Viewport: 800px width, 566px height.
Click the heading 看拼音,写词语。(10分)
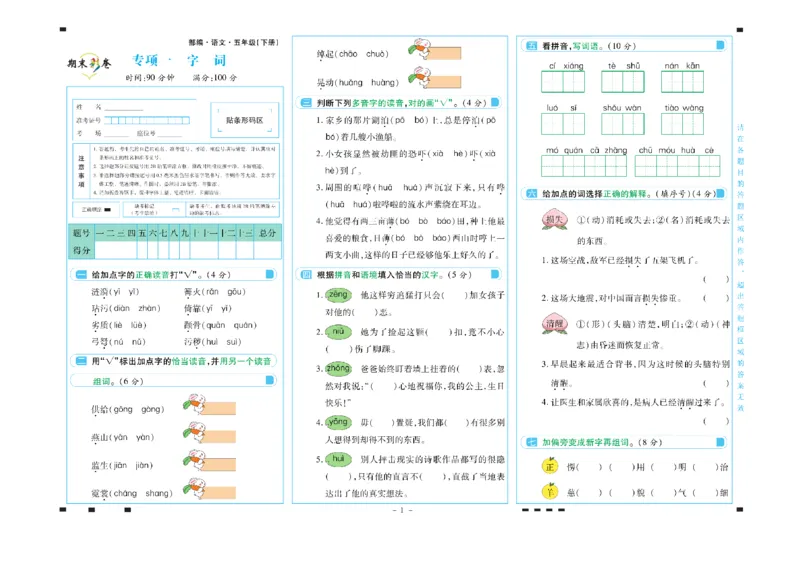pyautogui.click(x=589, y=46)
